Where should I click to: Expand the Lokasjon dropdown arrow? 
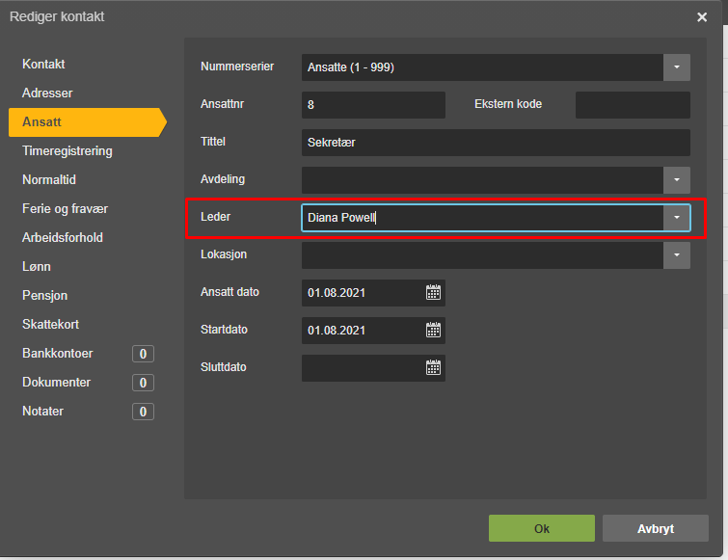pos(677,255)
